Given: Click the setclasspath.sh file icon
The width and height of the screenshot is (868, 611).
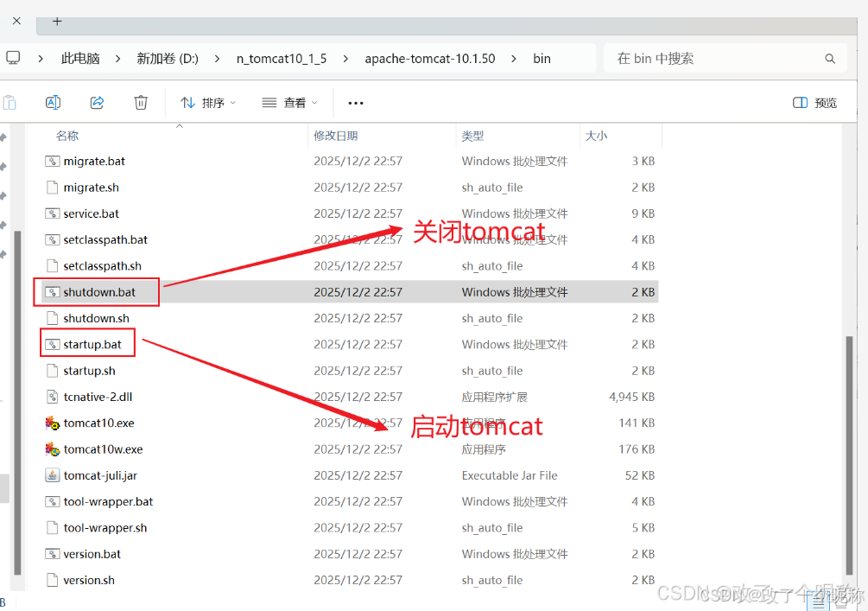Looking at the screenshot, I should pos(52,266).
